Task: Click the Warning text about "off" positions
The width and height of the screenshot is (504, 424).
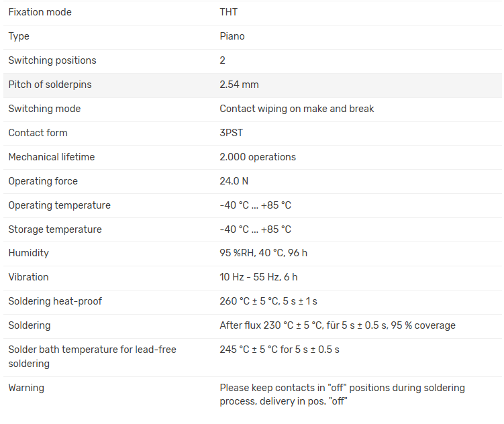Action: pos(342,394)
